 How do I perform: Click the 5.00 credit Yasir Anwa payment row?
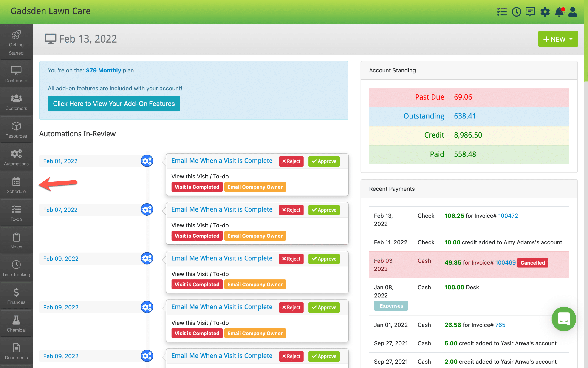tap(469, 343)
